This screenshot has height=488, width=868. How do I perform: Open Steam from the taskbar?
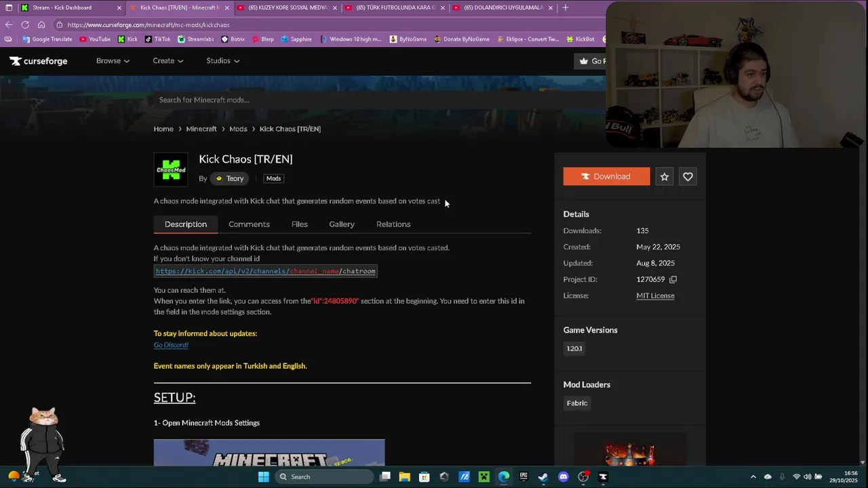click(543, 477)
